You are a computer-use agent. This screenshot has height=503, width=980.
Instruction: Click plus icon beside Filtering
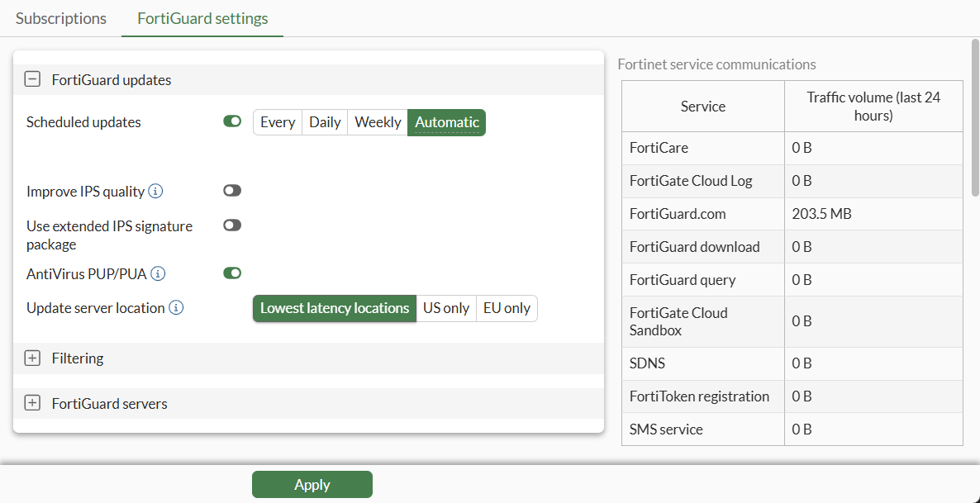pos(32,358)
